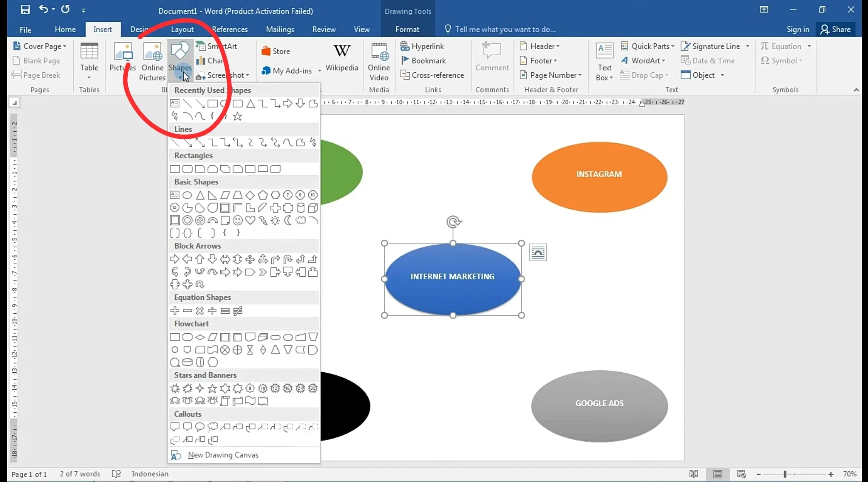Select a rectangle shape from Rectangles section
The image size is (868, 482).
[175, 169]
